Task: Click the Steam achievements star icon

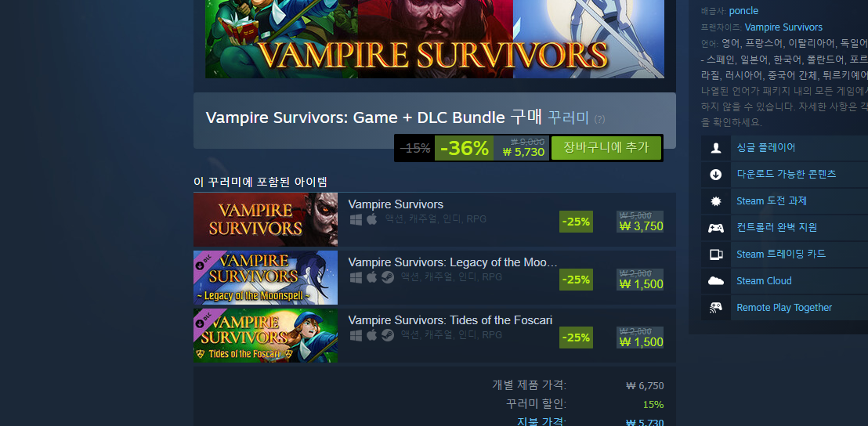Action: (x=716, y=201)
